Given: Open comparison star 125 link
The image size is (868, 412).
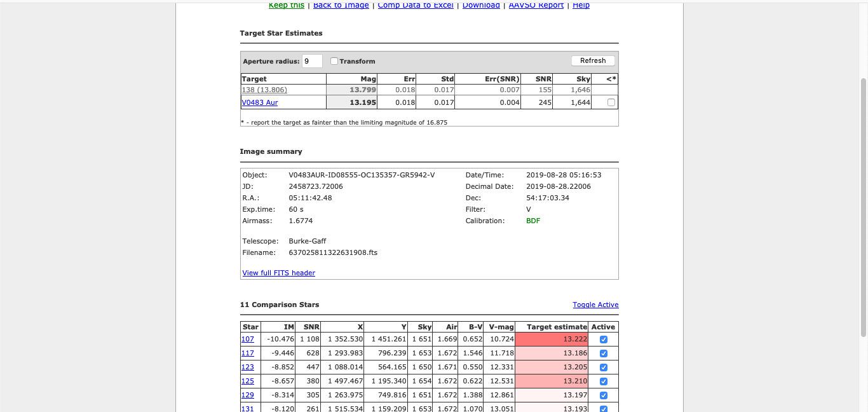Looking at the screenshot, I should click(248, 381).
